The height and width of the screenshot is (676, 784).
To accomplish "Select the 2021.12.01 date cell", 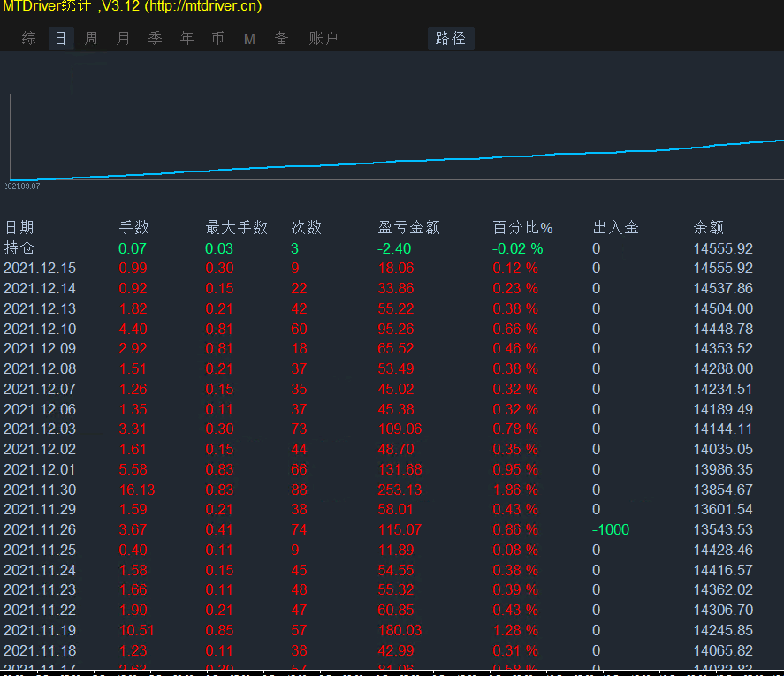I will coord(40,469).
